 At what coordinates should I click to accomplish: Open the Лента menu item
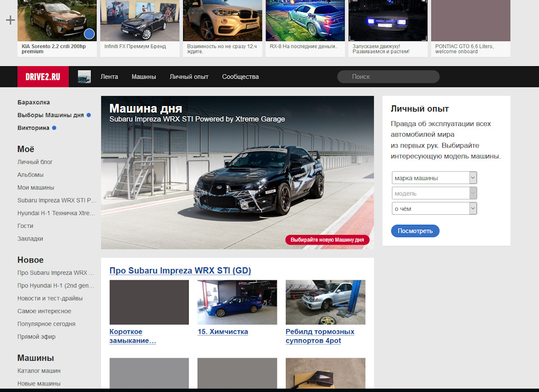click(x=109, y=76)
